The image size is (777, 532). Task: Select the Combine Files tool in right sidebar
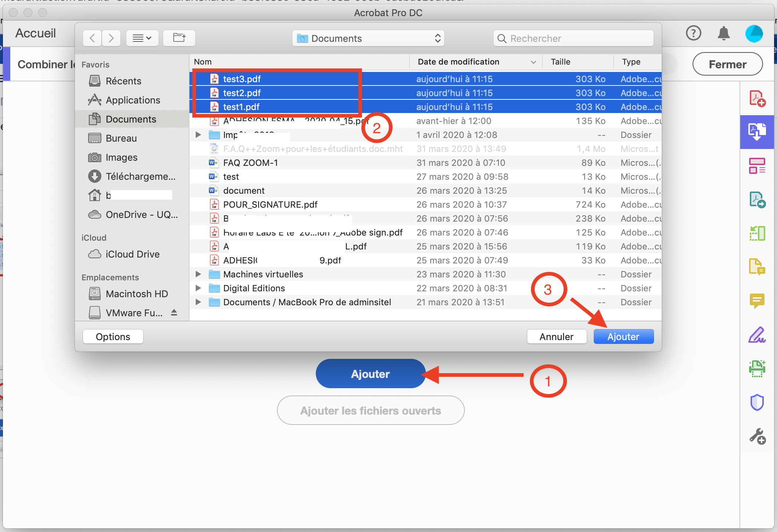pyautogui.click(x=757, y=132)
